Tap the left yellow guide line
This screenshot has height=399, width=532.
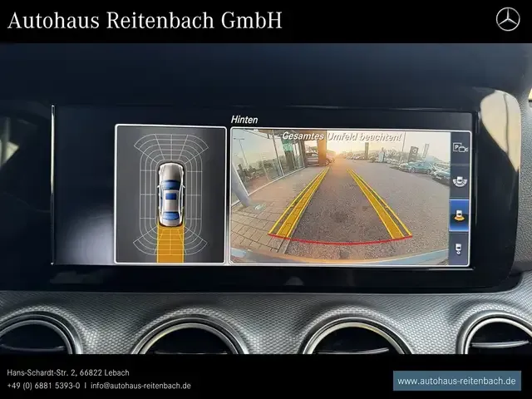(298, 205)
